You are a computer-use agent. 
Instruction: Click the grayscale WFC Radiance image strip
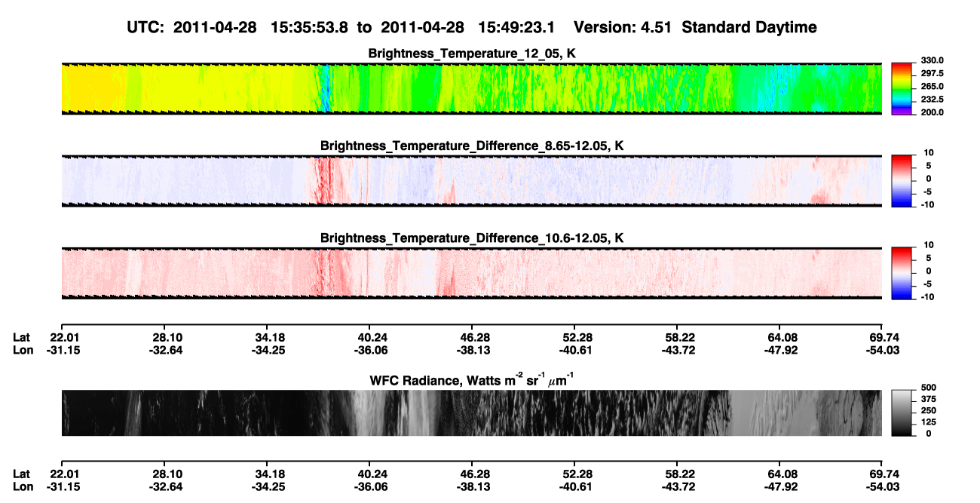coord(472,413)
